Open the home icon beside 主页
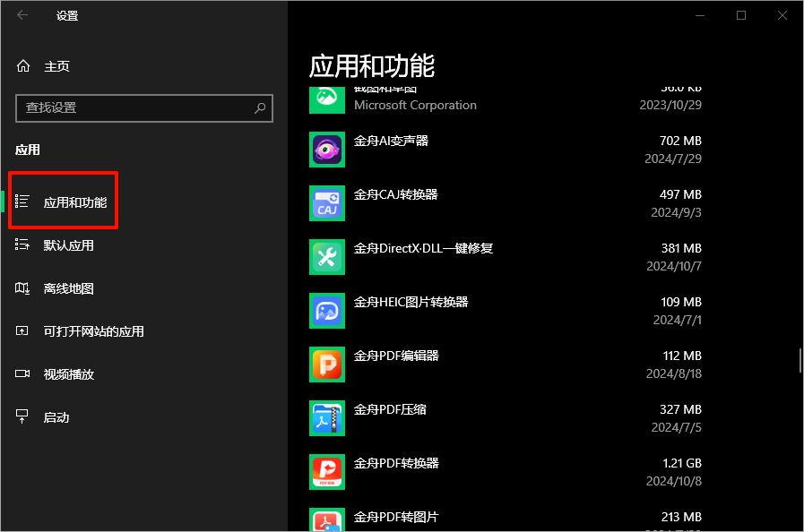This screenshot has height=532, width=804. point(23,66)
